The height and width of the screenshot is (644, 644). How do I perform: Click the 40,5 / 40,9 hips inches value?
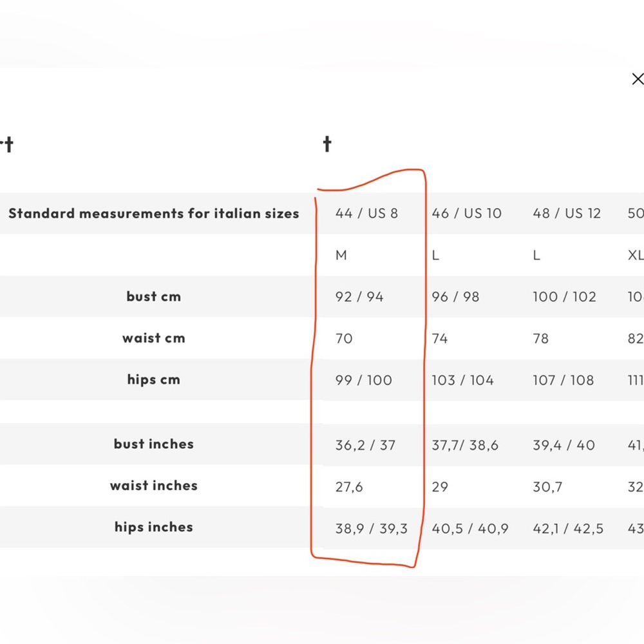[x=469, y=529]
